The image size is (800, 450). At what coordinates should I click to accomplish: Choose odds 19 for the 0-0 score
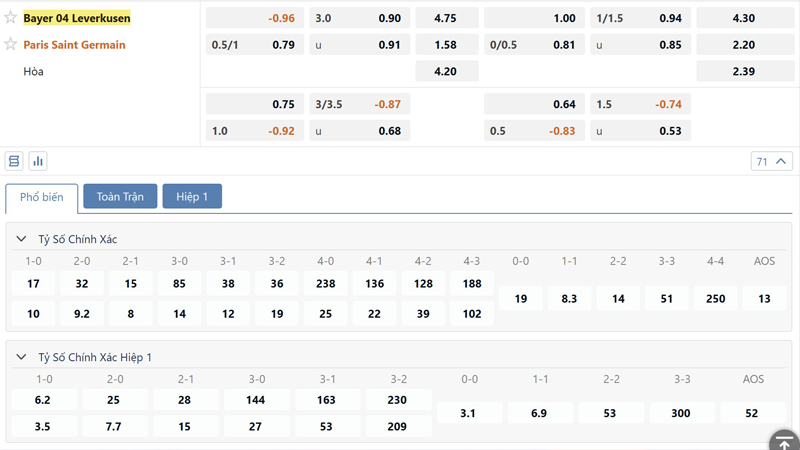click(521, 298)
